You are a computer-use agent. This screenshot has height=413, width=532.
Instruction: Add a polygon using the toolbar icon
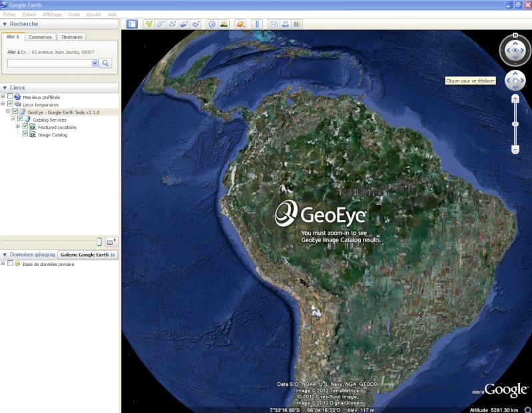coord(160,24)
